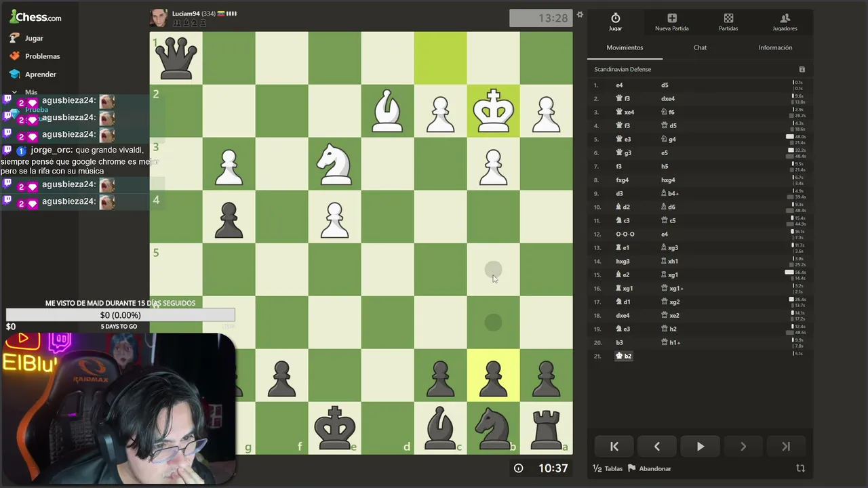The width and height of the screenshot is (868, 488).
Task: Click the clock icon beside 10:37
Action: pyautogui.click(x=519, y=468)
